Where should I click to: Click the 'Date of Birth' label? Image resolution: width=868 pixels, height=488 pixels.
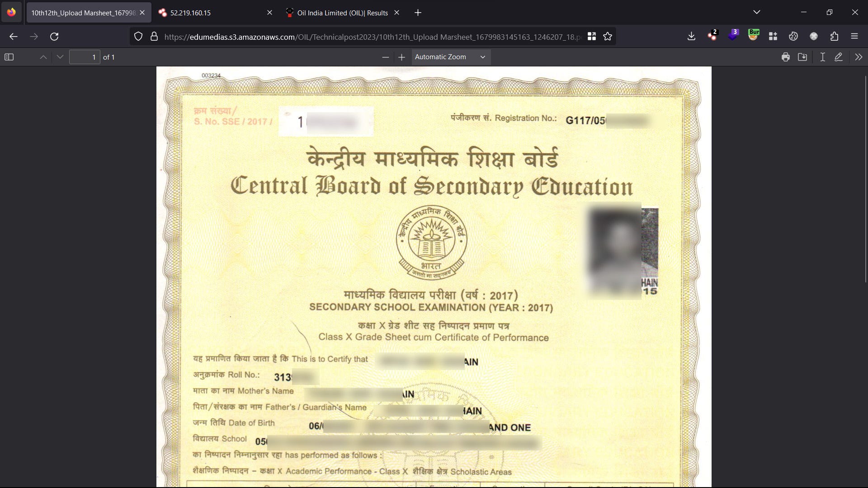(252, 423)
